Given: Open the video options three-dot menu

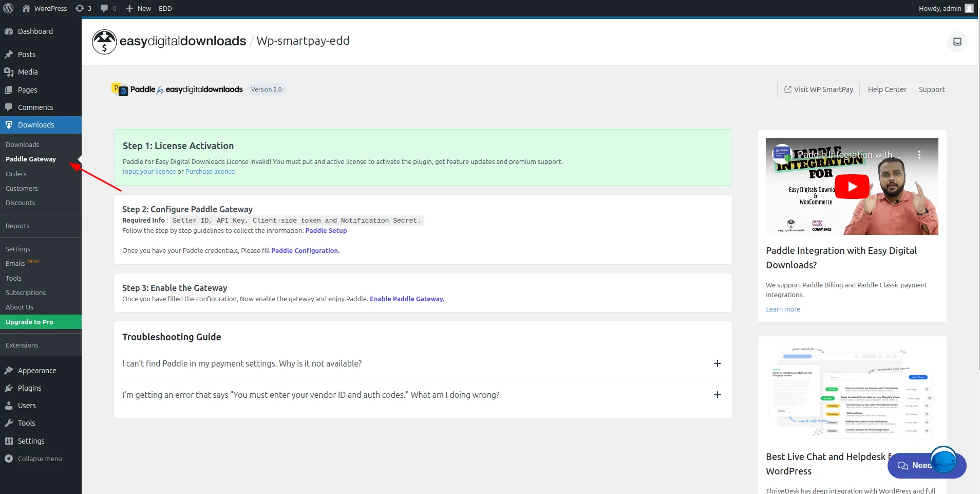Looking at the screenshot, I should (x=919, y=155).
